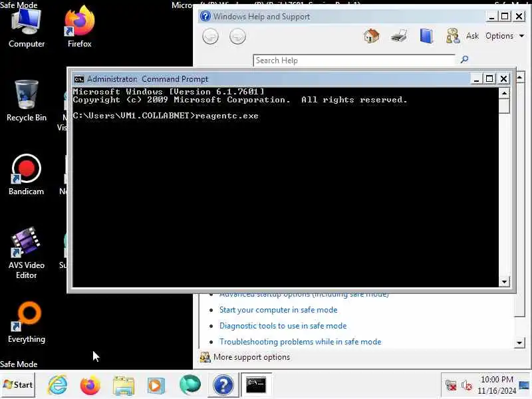Select the Recycle Bin desktop icon
The width and height of the screenshot is (532, 399).
(27, 101)
